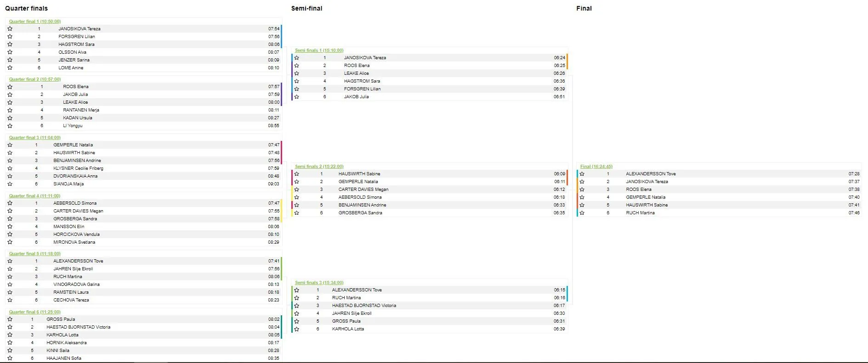Open Semi finals 3 (15:34:00) link

coord(319,283)
